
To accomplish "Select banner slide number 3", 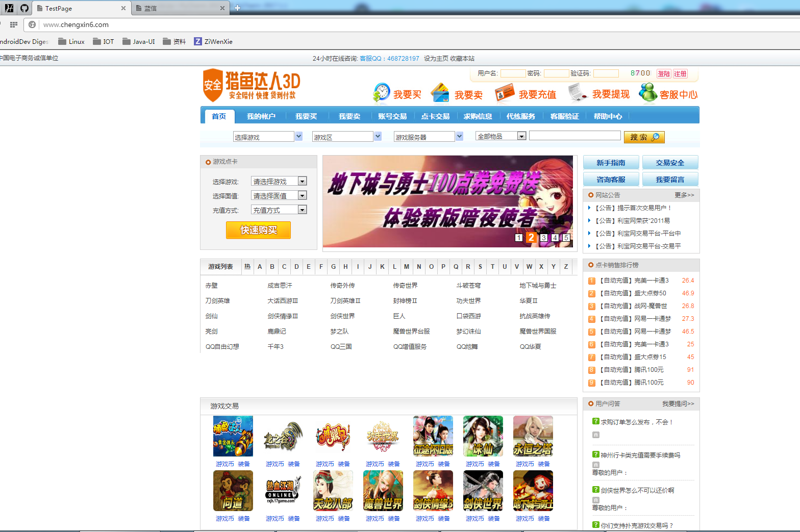I will [x=543, y=238].
